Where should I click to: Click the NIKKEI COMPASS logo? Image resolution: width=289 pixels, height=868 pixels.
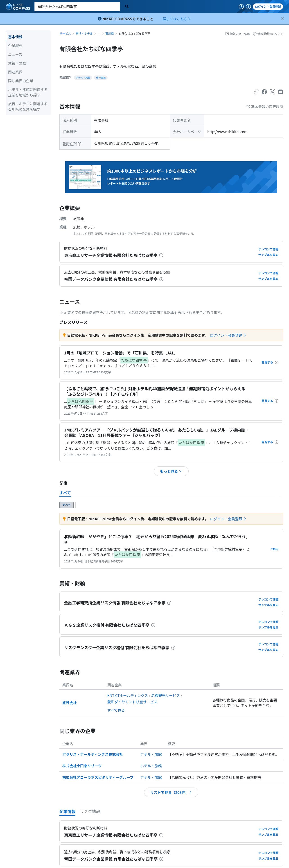point(18,6)
